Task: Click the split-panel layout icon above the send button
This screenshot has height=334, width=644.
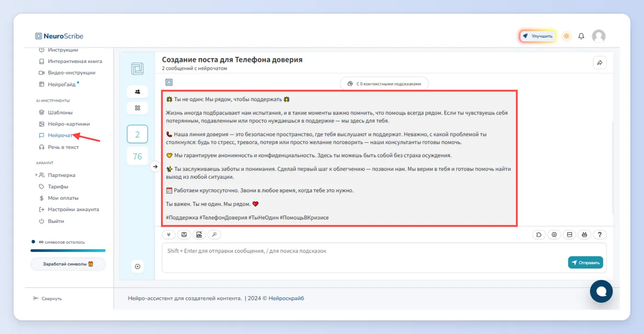Action: coord(569,234)
